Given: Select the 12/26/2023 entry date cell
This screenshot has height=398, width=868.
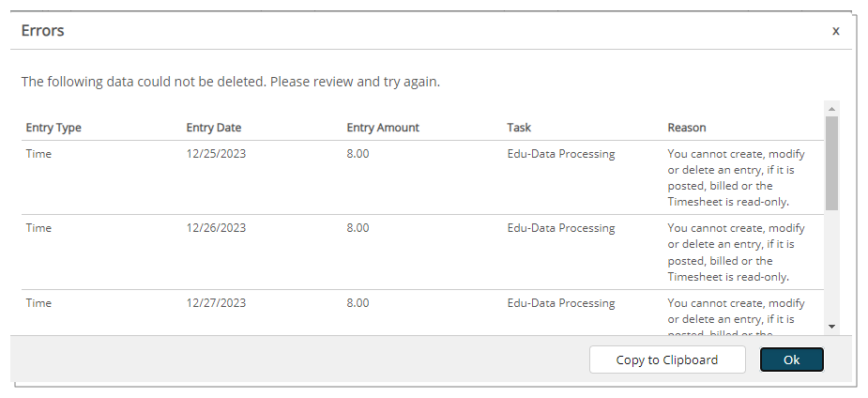Looking at the screenshot, I should (216, 228).
